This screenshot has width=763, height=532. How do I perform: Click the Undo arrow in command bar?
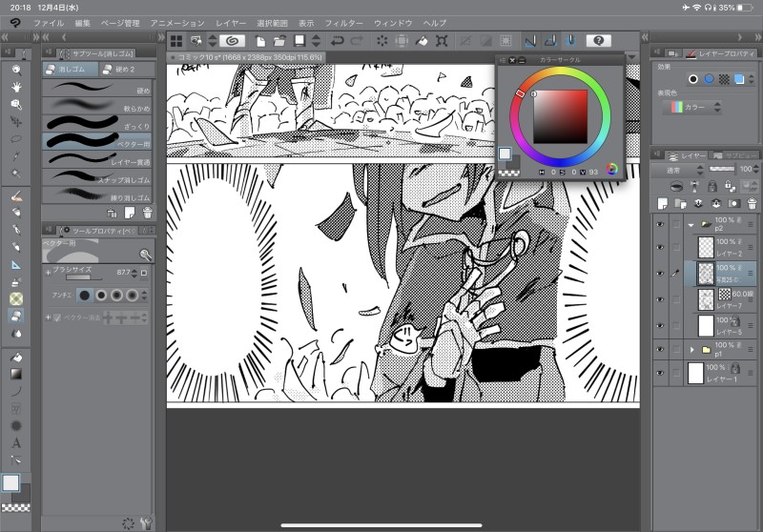[338, 41]
